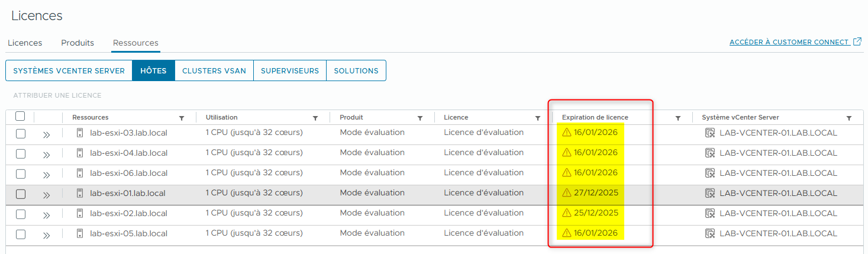
Task: Sort by Expiration de licence column header
Action: [595, 117]
